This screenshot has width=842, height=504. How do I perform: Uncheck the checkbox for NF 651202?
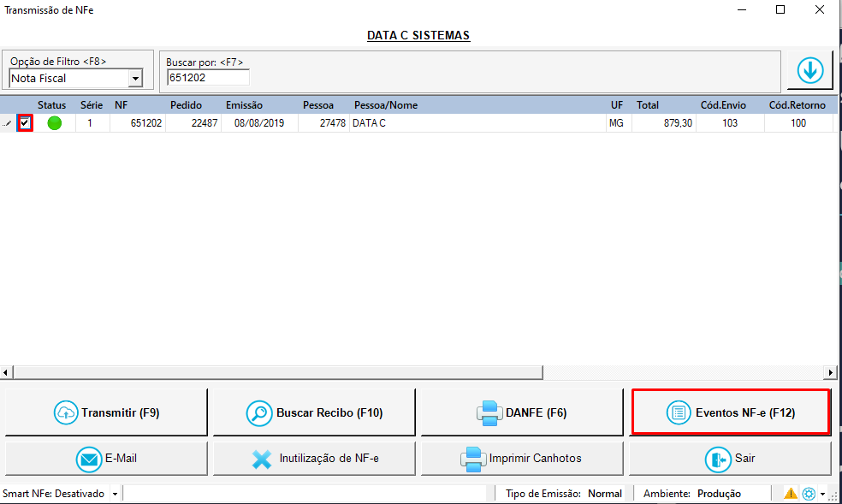25,123
